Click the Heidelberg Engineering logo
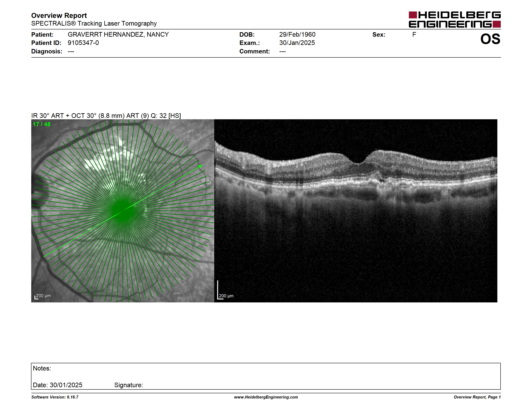The height and width of the screenshot is (411, 532). pyautogui.click(x=455, y=20)
